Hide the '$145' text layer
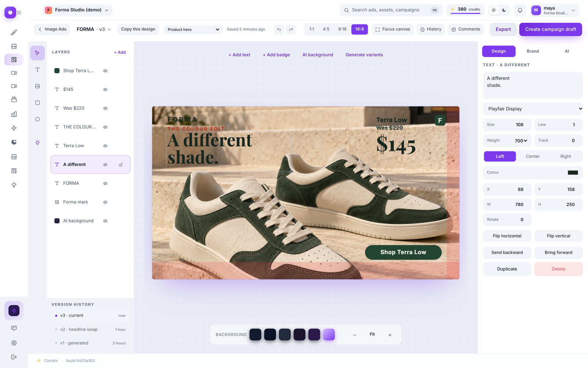The width and height of the screenshot is (588, 368). pyautogui.click(x=105, y=89)
